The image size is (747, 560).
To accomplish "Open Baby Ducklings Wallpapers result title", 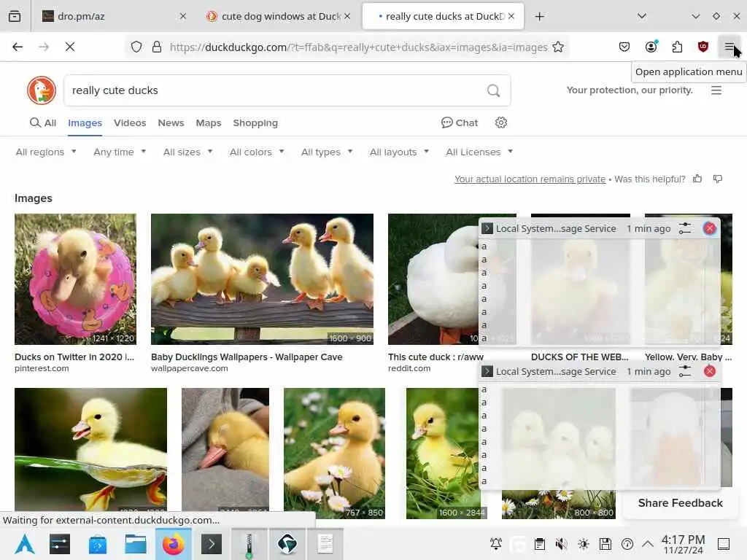I will click(247, 357).
